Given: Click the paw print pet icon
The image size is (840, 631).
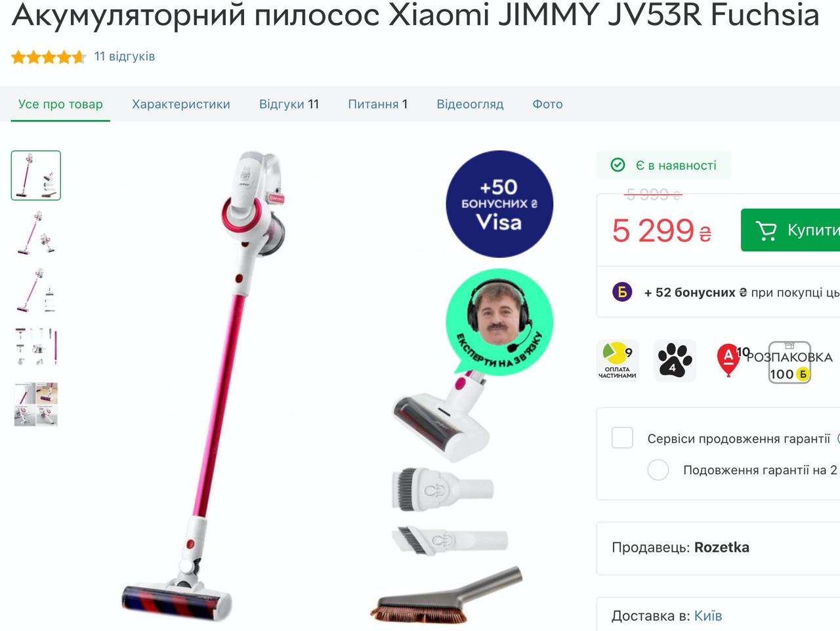Looking at the screenshot, I should point(675,360).
